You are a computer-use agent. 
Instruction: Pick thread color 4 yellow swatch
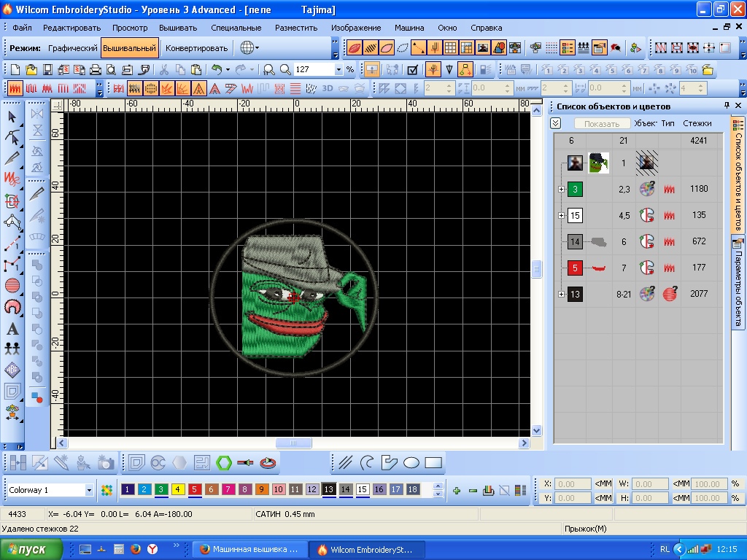click(x=178, y=489)
